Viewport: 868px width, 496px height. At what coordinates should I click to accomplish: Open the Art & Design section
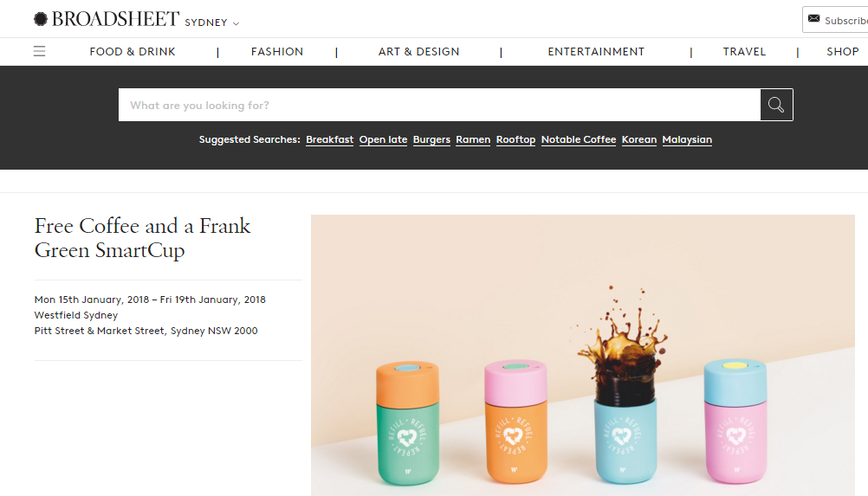pos(418,51)
